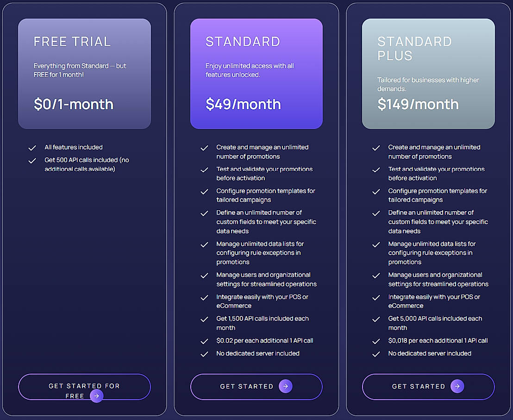This screenshot has width=513, height=420.
Task: Click the arrow icon in Standard Plus's Get Started button
Action: [457, 386]
